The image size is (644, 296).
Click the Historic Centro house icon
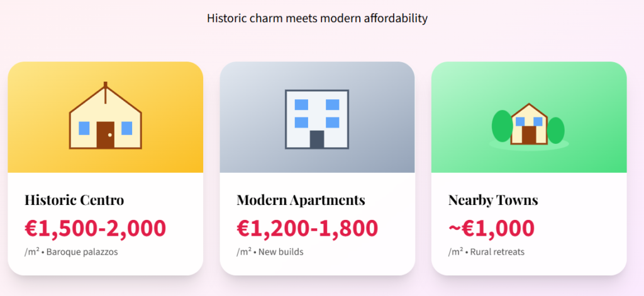[x=105, y=117]
